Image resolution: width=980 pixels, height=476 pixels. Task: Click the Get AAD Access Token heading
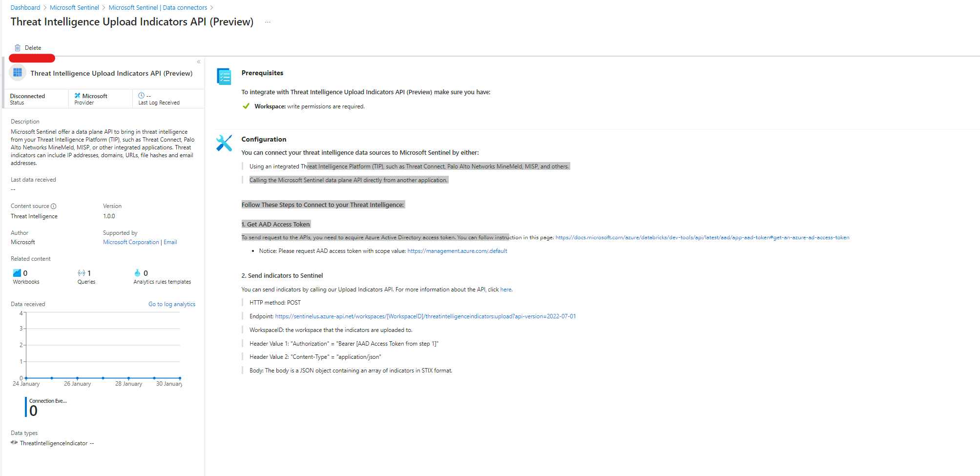[276, 225]
